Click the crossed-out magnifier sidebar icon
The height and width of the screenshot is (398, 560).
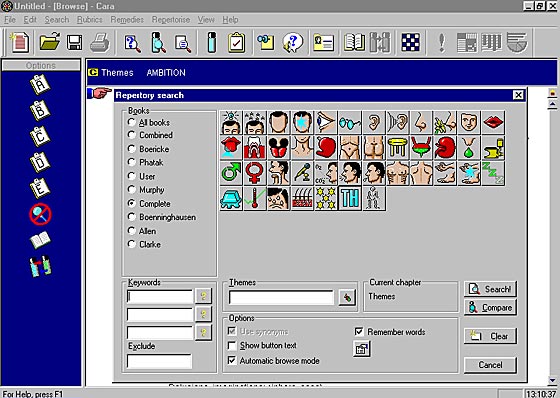point(40,214)
